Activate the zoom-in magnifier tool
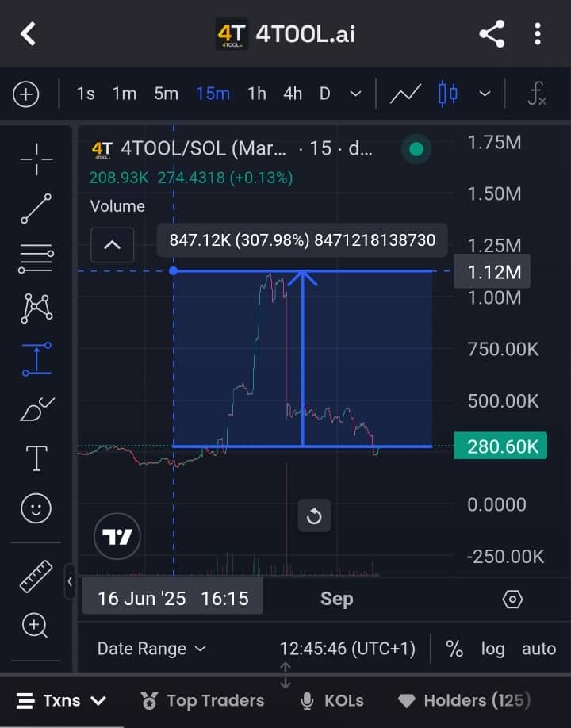571x728 pixels. tap(35, 626)
